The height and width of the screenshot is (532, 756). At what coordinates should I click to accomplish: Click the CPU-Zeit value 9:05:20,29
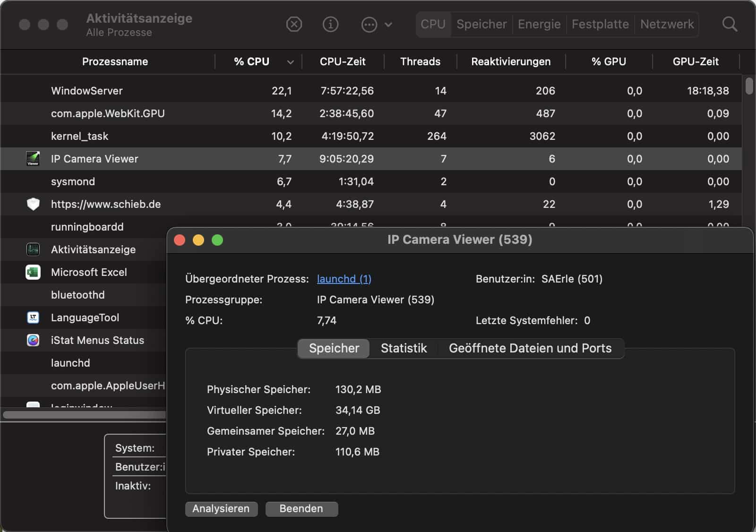(346, 159)
